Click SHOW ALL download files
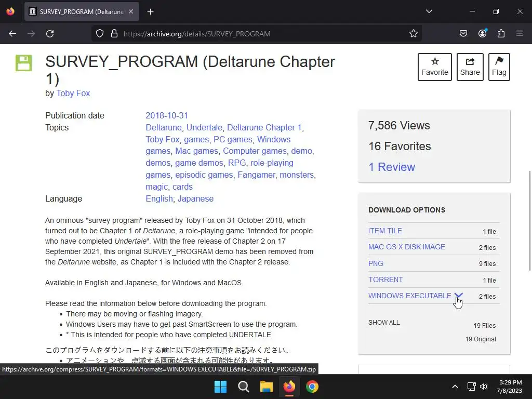Image resolution: width=532 pixels, height=399 pixels. click(x=384, y=323)
